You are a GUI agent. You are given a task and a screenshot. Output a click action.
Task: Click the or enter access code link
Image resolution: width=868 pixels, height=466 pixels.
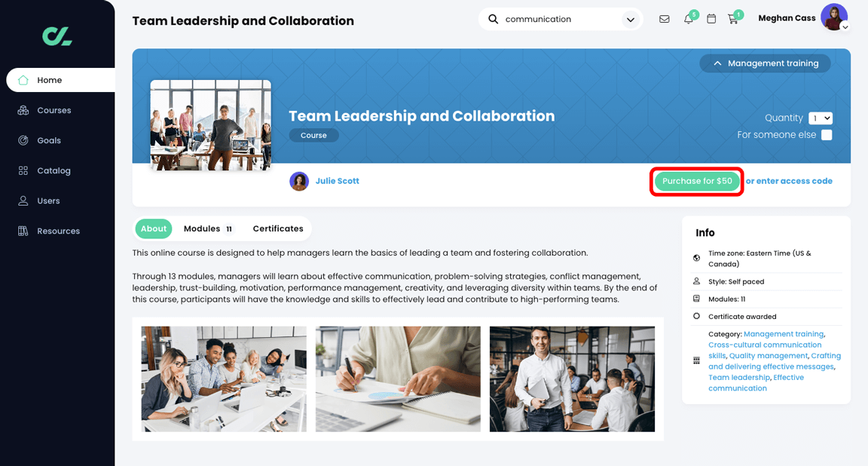coord(789,181)
